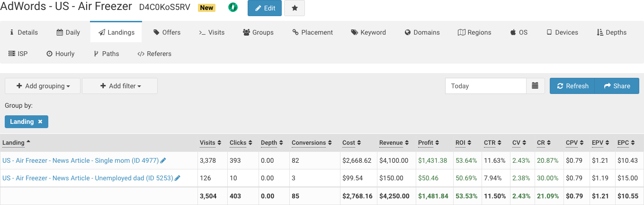Sort table by EPC column
The width and height of the screenshot is (644, 205).
[626, 142]
